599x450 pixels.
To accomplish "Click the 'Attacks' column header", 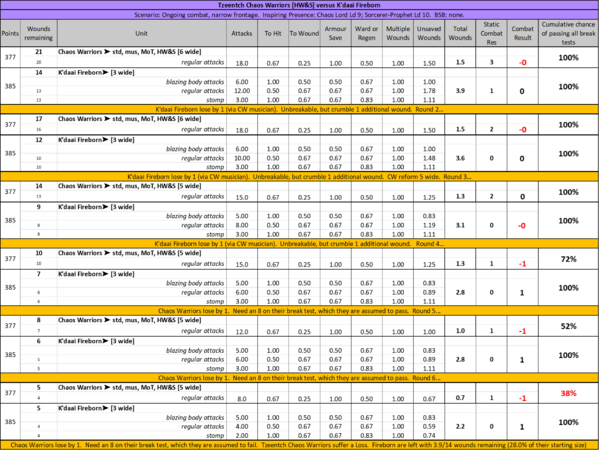I will [242, 33].
